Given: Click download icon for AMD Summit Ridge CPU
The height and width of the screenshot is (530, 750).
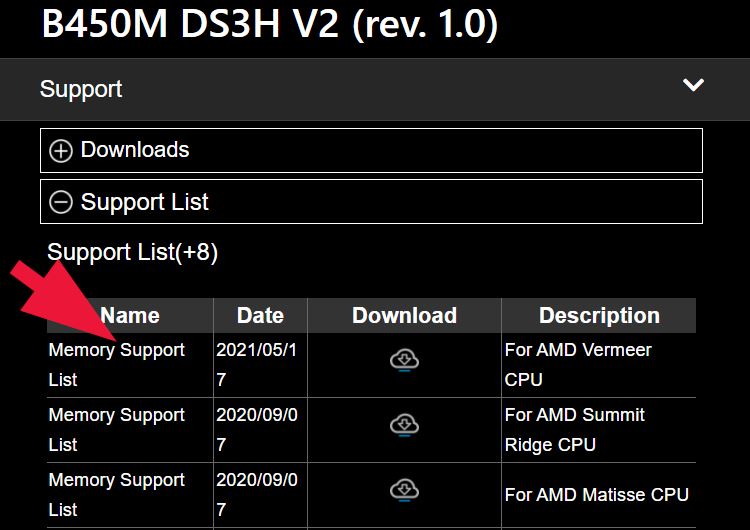Looking at the screenshot, I should (x=404, y=425).
